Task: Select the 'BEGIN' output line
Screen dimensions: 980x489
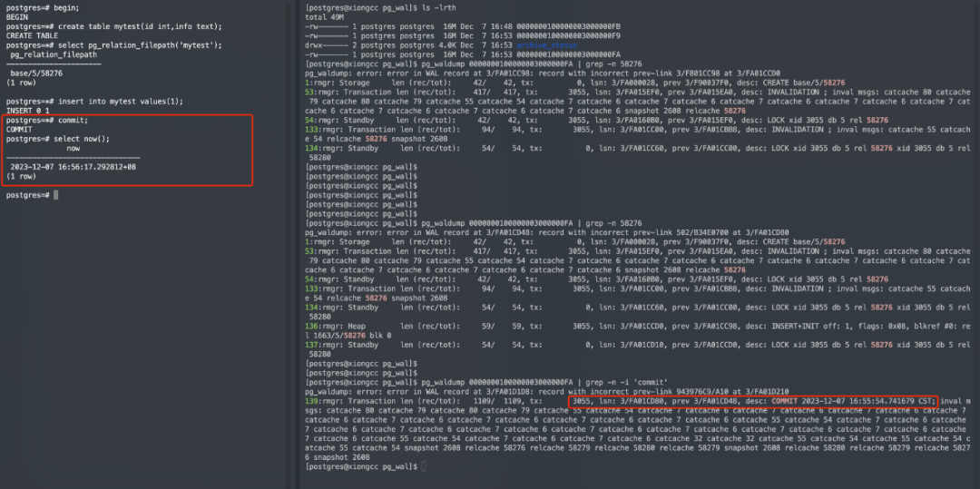Action: tap(15, 17)
